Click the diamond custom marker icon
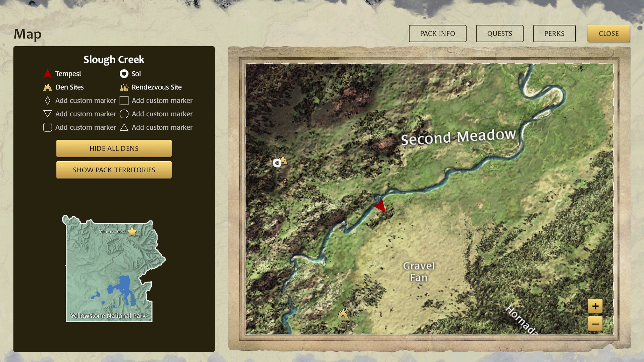Image resolution: width=644 pixels, height=362 pixels. coord(48,101)
